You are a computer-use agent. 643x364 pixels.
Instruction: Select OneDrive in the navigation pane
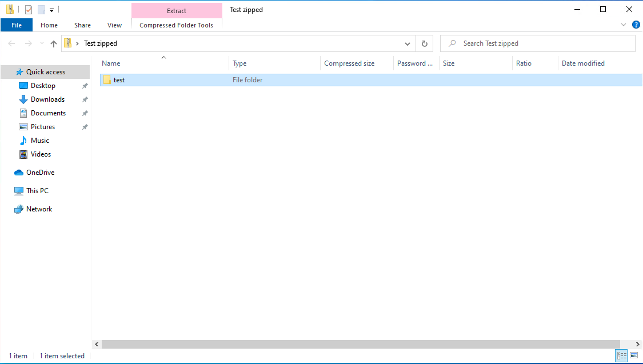(x=40, y=172)
